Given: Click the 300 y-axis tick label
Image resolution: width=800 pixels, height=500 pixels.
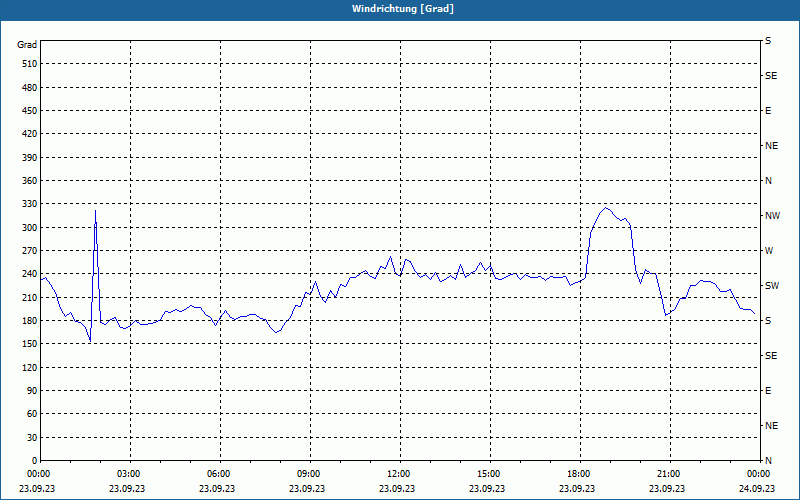Looking at the screenshot, I should coord(30,228).
